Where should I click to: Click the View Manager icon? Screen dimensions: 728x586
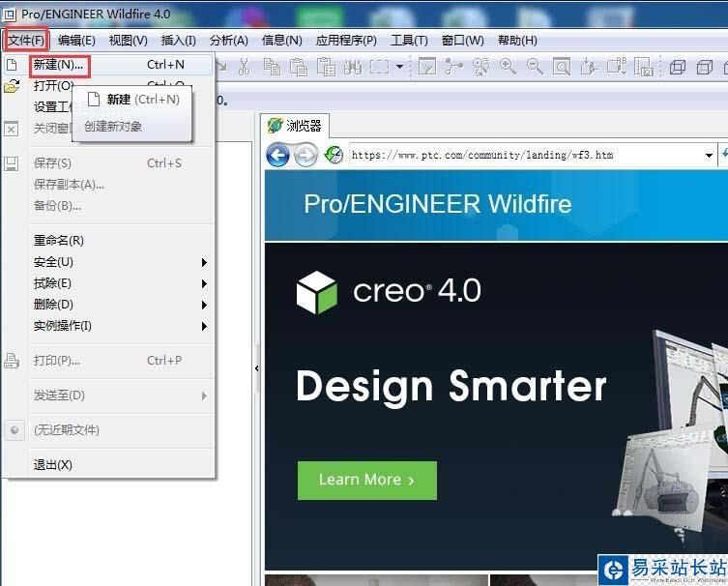[x=644, y=68]
